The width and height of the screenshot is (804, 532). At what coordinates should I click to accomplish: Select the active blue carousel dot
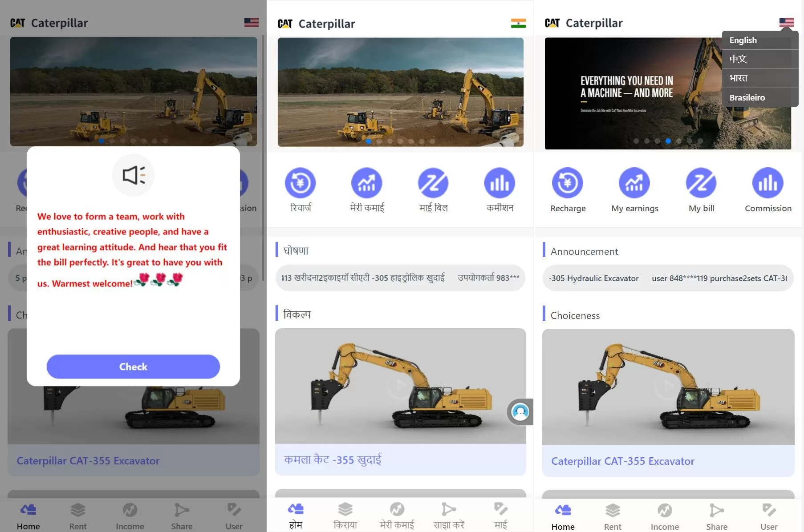coord(668,141)
